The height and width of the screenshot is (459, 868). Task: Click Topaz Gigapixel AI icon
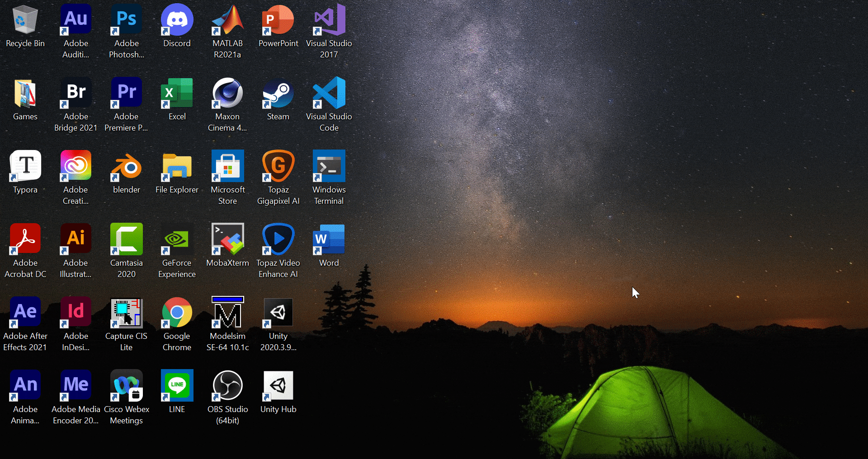click(x=278, y=166)
